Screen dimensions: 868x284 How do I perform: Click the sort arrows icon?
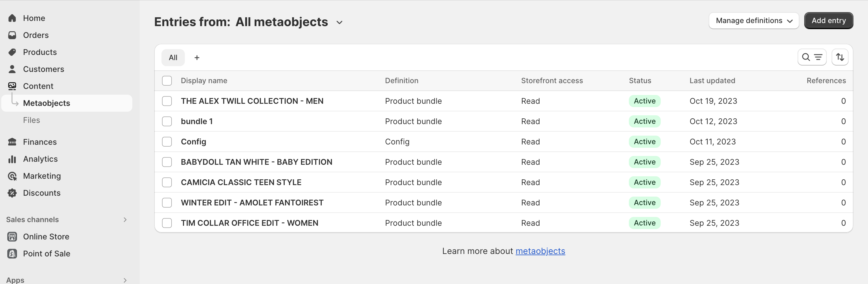click(x=839, y=57)
